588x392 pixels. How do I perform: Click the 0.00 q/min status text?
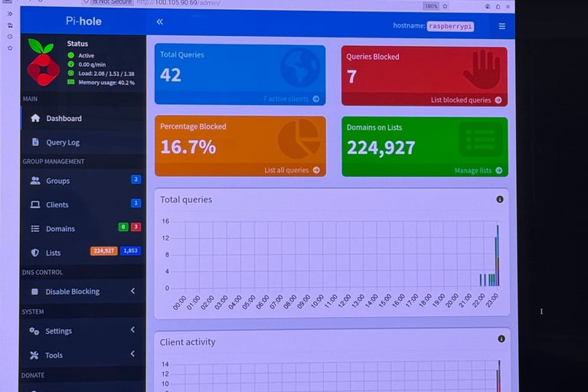pyautogui.click(x=92, y=64)
